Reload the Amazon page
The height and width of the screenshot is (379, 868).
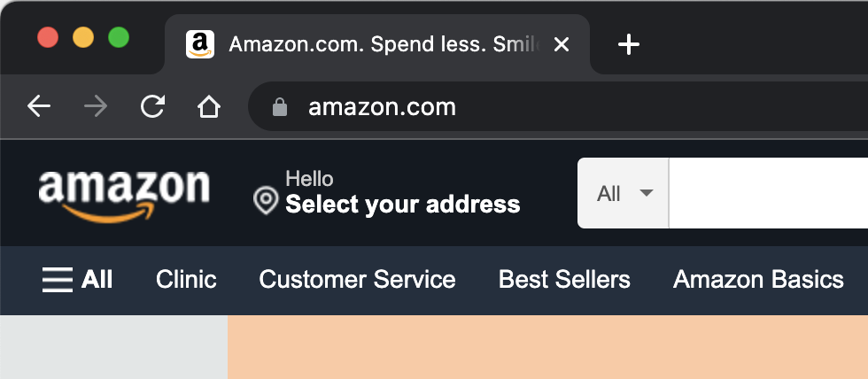pyautogui.click(x=152, y=106)
